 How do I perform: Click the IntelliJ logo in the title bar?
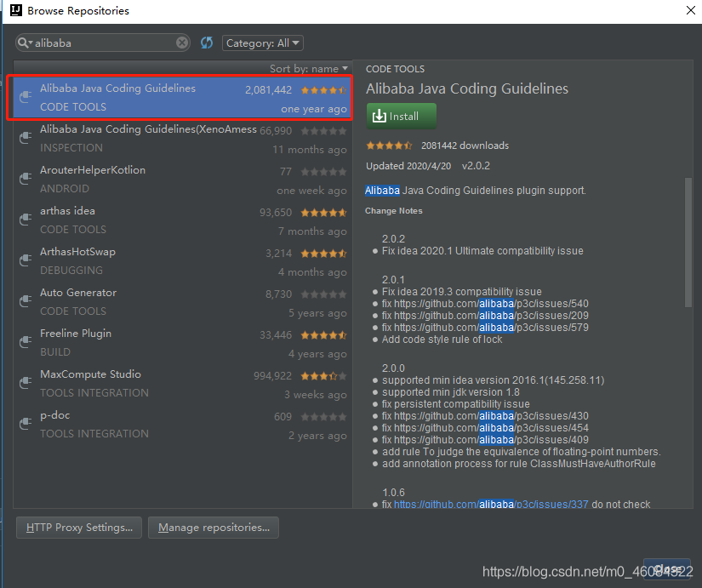click(15, 10)
